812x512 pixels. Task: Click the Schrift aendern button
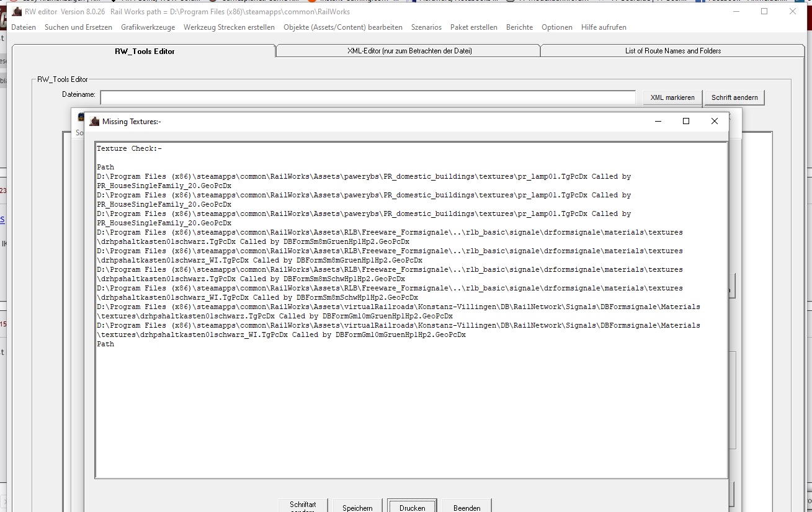pyautogui.click(x=734, y=97)
